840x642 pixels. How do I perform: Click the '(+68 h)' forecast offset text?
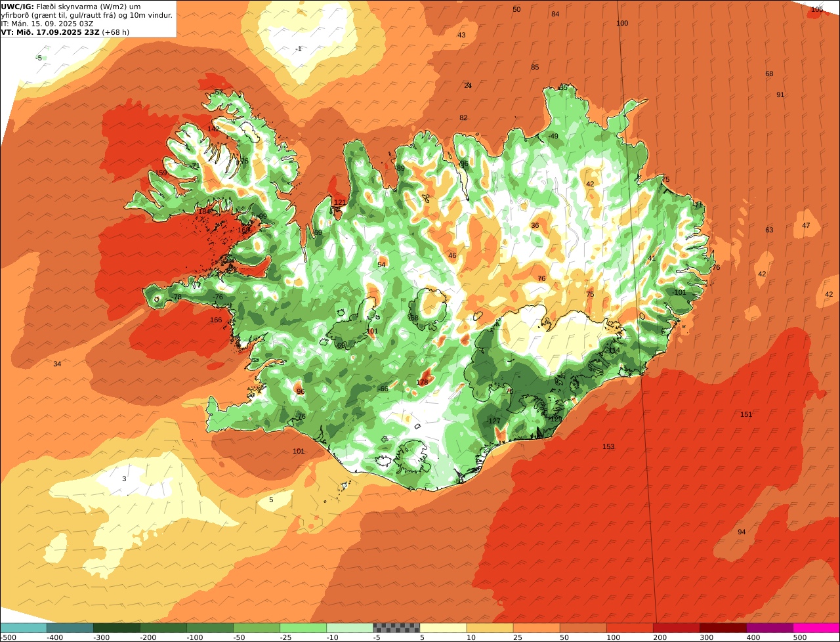point(115,32)
